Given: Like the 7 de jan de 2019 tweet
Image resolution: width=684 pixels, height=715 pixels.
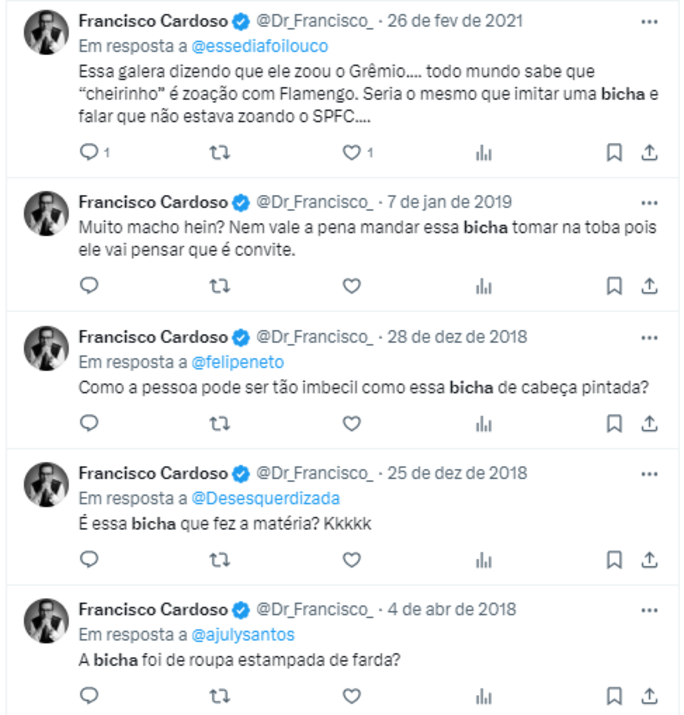Looking at the screenshot, I should 351,286.
